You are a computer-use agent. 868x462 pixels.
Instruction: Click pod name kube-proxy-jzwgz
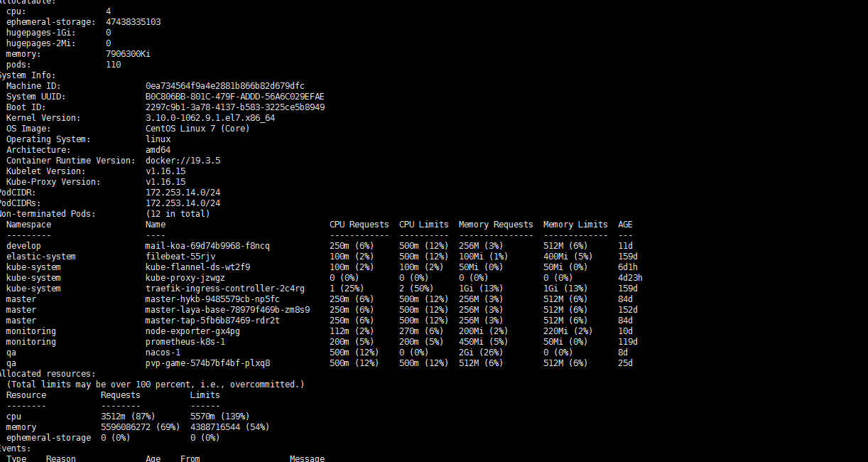[185, 278]
